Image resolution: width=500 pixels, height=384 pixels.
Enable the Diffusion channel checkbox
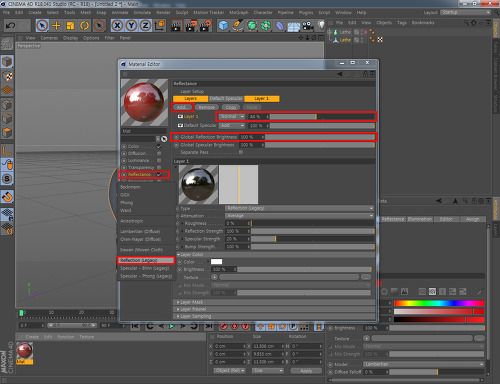coord(159,153)
